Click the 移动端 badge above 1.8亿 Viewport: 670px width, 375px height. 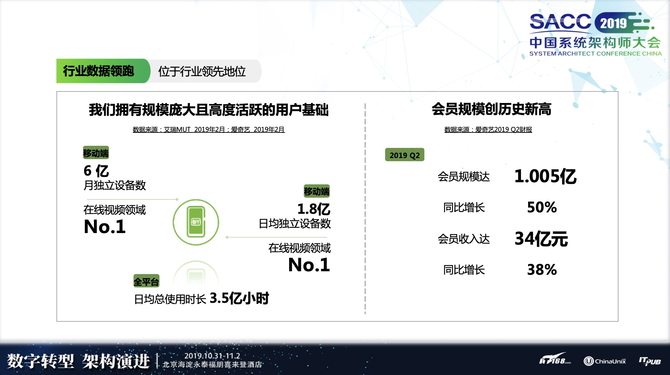pyautogui.click(x=317, y=191)
